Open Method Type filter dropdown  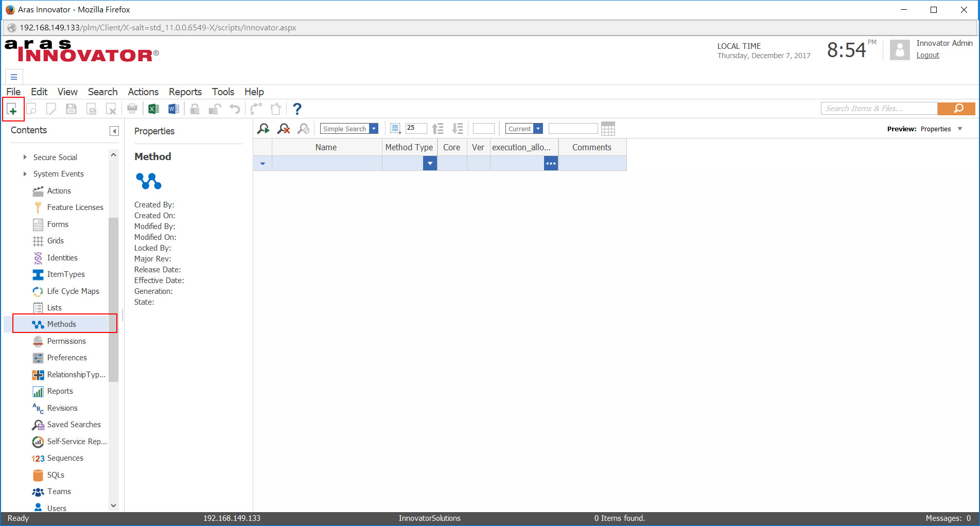point(430,164)
